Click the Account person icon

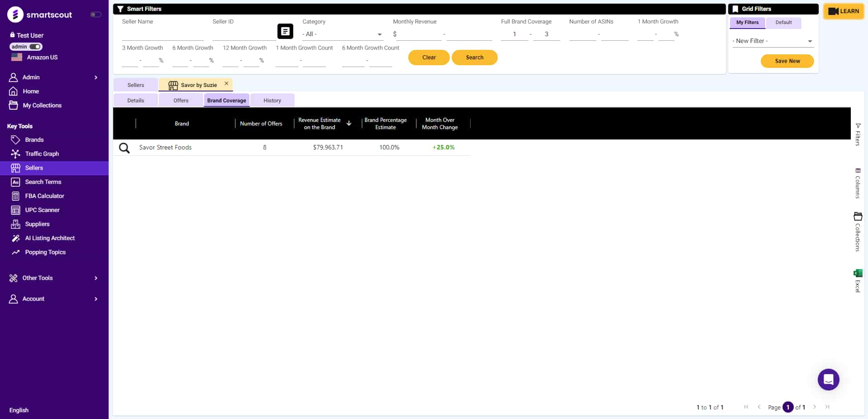tap(14, 299)
